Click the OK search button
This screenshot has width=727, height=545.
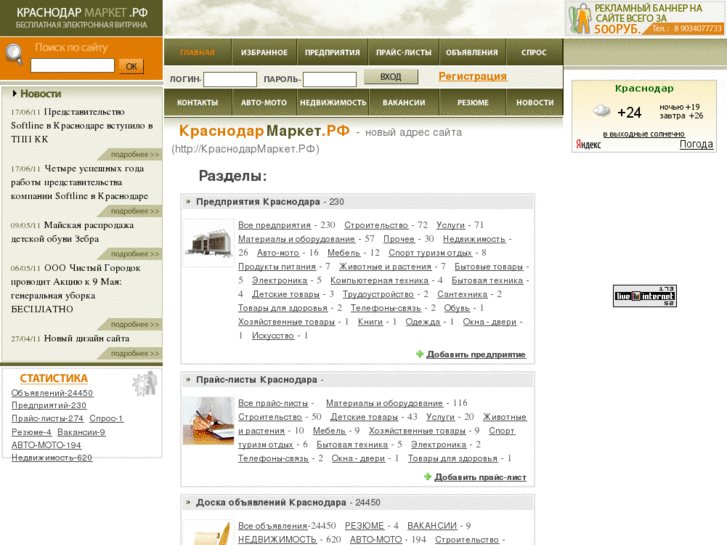pos(131,66)
